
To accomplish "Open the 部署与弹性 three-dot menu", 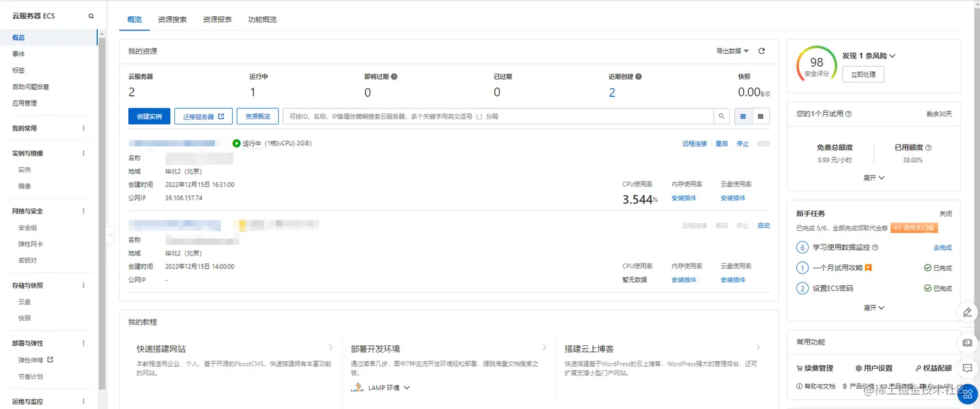I will pyautogui.click(x=83, y=344).
